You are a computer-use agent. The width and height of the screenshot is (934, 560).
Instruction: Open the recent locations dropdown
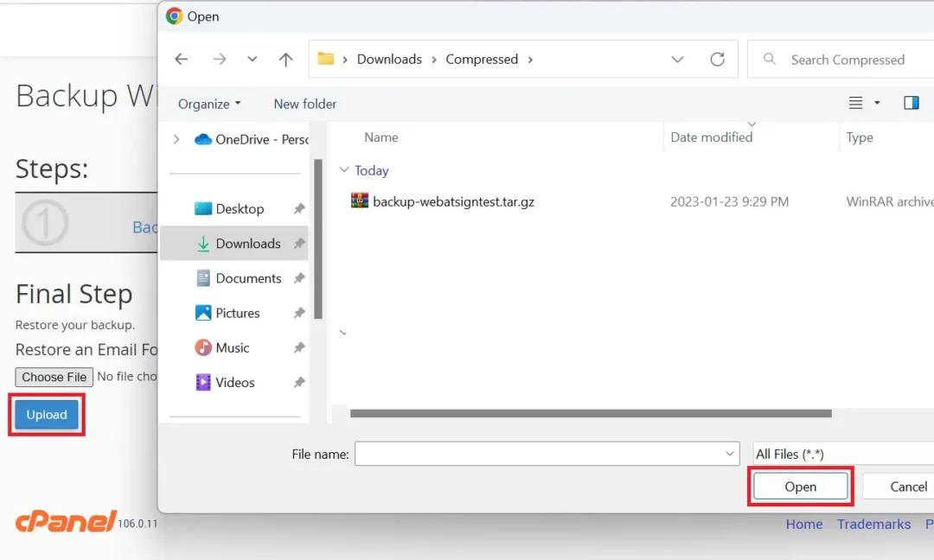click(x=252, y=59)
